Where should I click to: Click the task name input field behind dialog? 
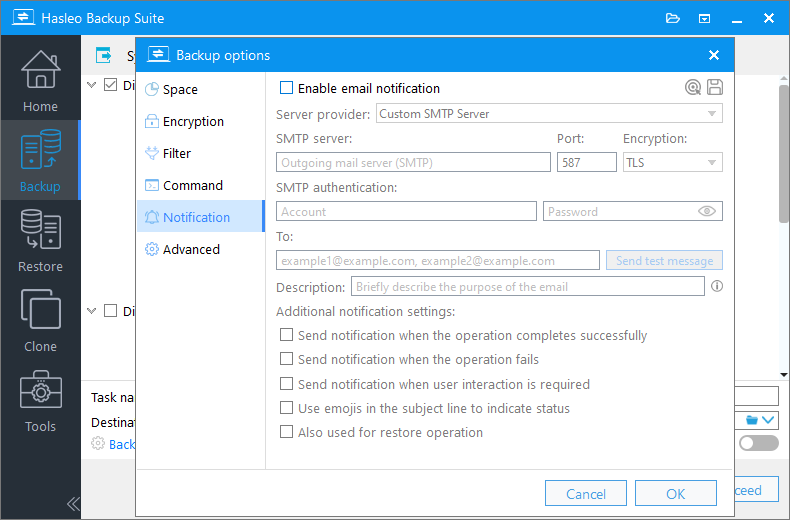tap(756, 396)
